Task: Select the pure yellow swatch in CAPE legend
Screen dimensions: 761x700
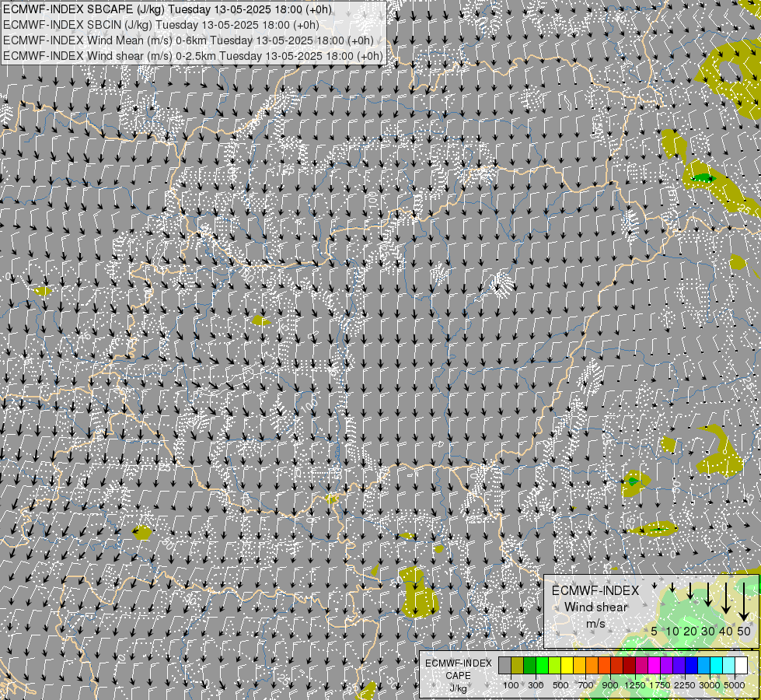Action: pyautogui.click(x=567, y=666)
